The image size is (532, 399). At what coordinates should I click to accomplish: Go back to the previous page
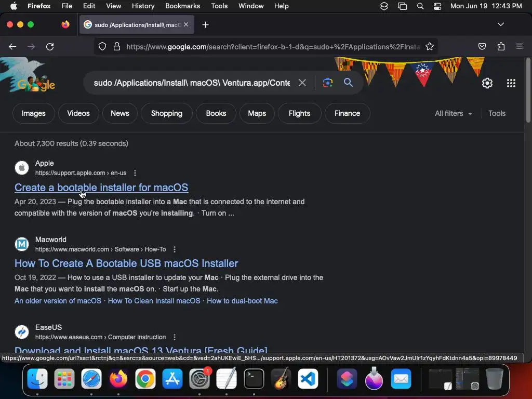point(12,46)
